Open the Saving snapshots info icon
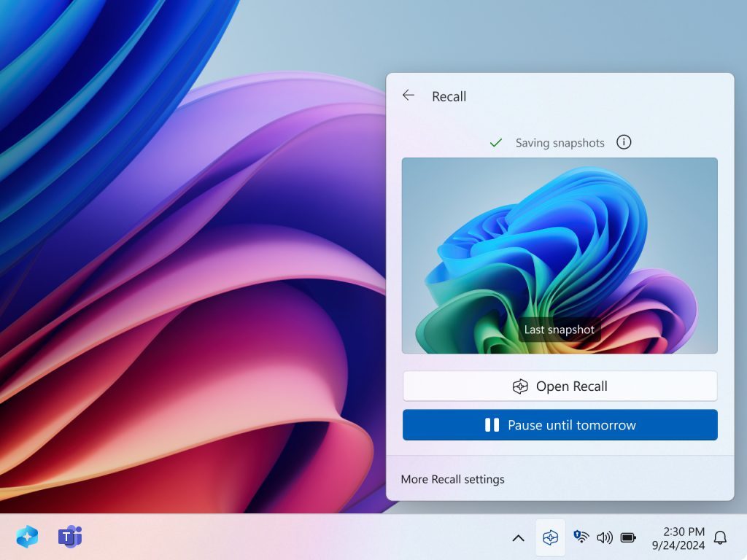Viewport: 747px width, 560px height. [x=624, y=142]
